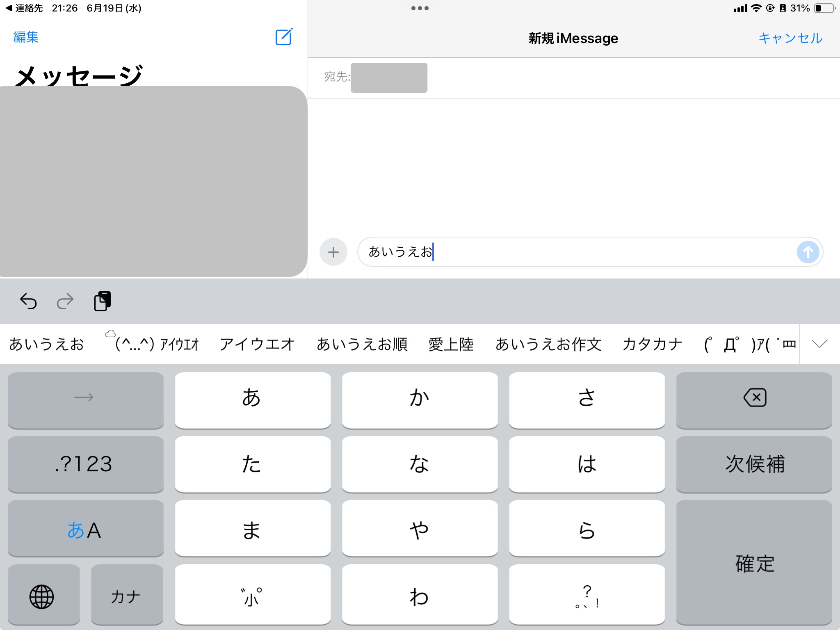Expand the candidate list chevron
Viewport: 840px width, 630px height.
pos(819,344)
